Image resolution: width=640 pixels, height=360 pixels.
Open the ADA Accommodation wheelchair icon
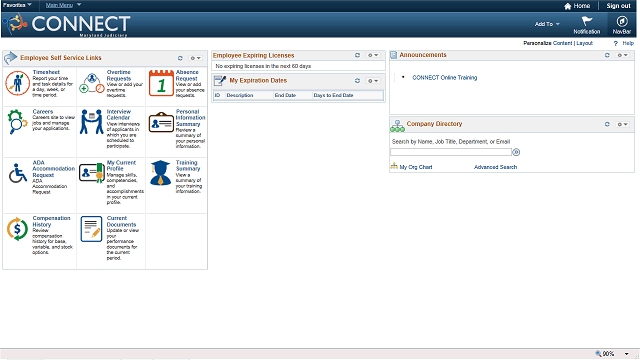(18, 173)
